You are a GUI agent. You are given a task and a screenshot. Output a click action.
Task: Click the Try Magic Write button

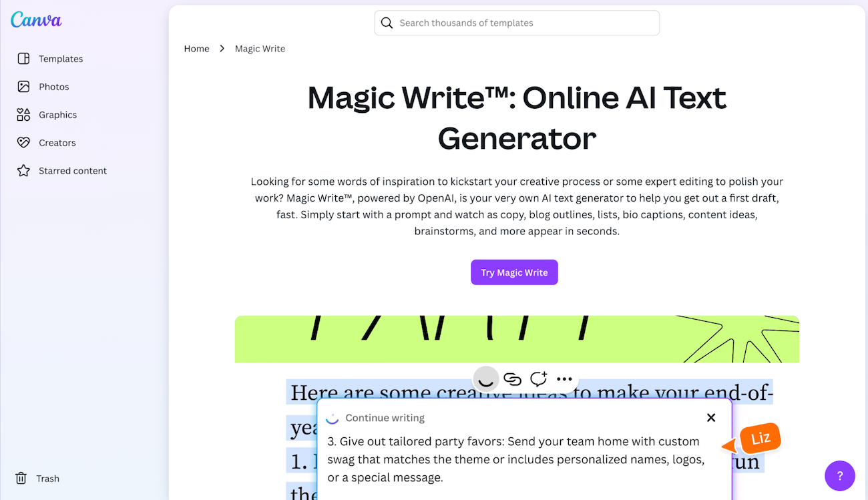pos(514,272)
